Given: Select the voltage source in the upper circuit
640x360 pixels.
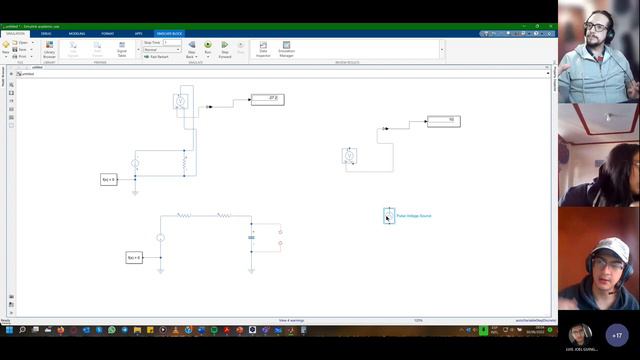Looking at the screenshot, I should tap(135, 163).
